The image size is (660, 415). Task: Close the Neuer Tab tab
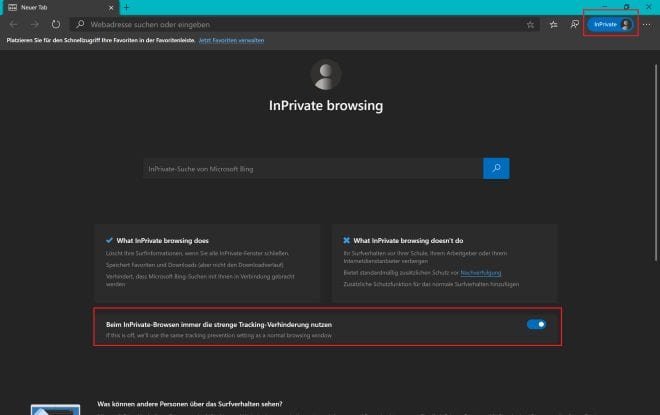pos(111,7)
